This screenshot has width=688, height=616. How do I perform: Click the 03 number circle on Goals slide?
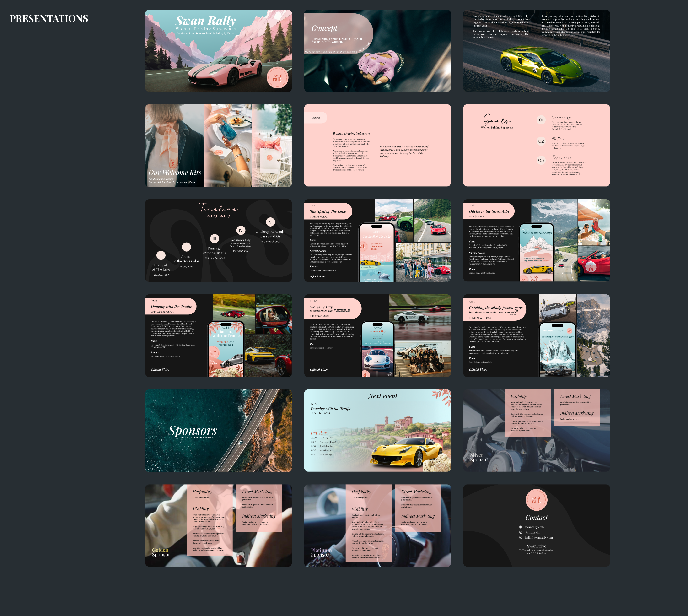click(x=541, y=160)
